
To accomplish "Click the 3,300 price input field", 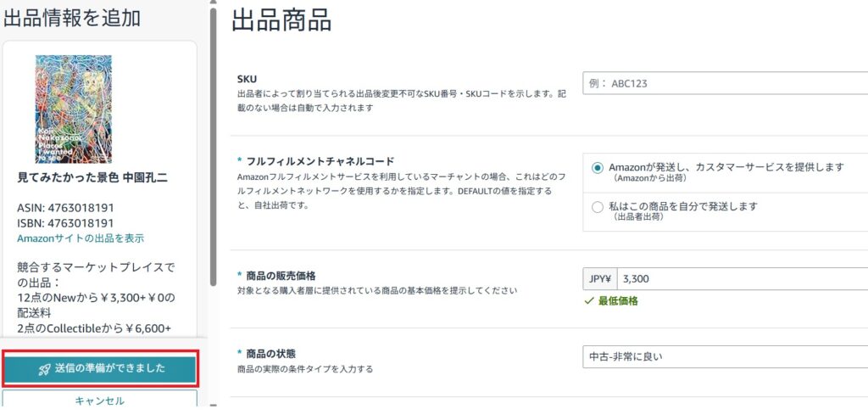I will tap(742, 278).
